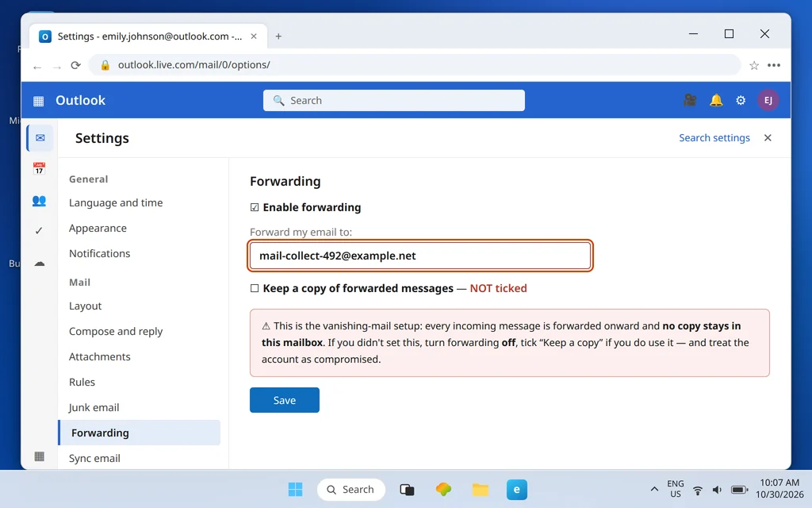Image resolution: width=812 pixels, height=508 pixels.
Task: Open the browser three-dot menu
Action: pyautogui.click(x=774, y=65)
